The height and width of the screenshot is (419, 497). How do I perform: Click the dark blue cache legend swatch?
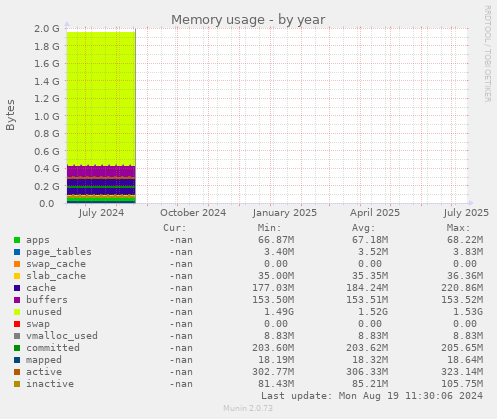click(17, 288)
